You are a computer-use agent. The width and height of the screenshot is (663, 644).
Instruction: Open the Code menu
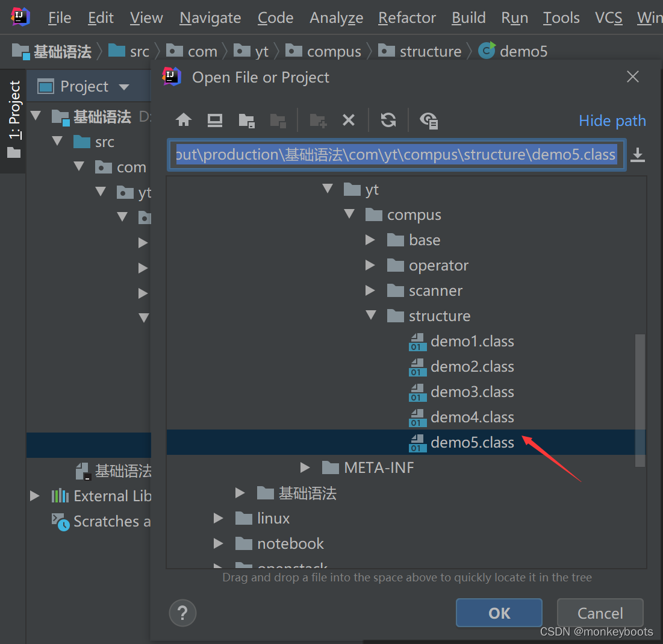point(275,17)
